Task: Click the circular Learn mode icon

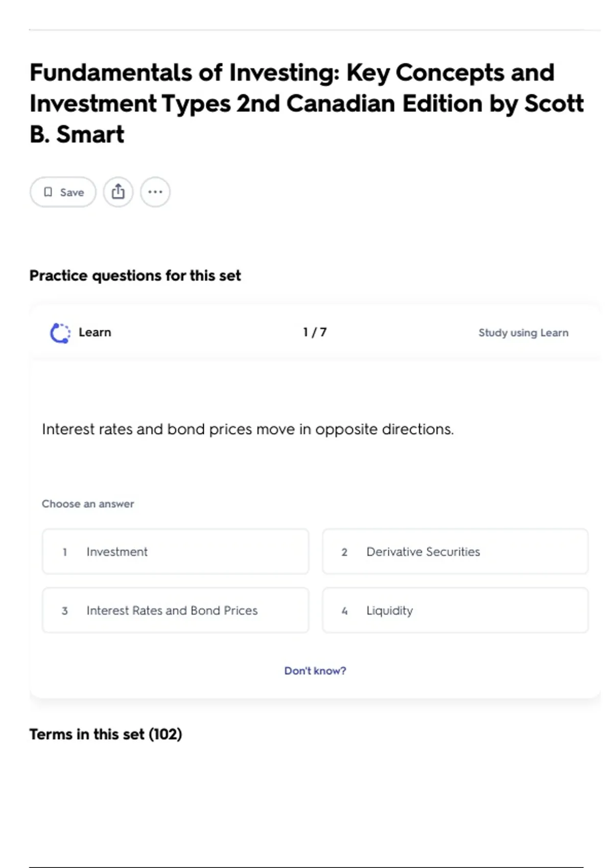Action: 60,333
